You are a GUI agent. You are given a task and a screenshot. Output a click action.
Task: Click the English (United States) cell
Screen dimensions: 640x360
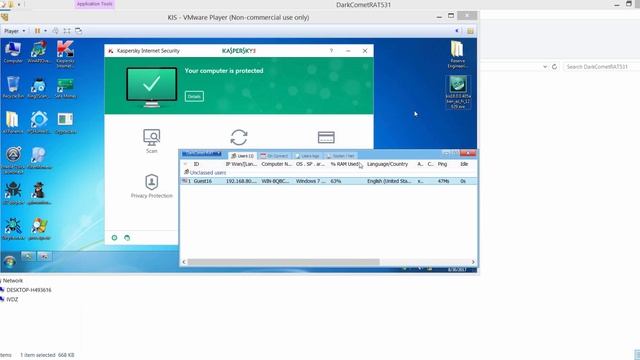click(389, 181)
